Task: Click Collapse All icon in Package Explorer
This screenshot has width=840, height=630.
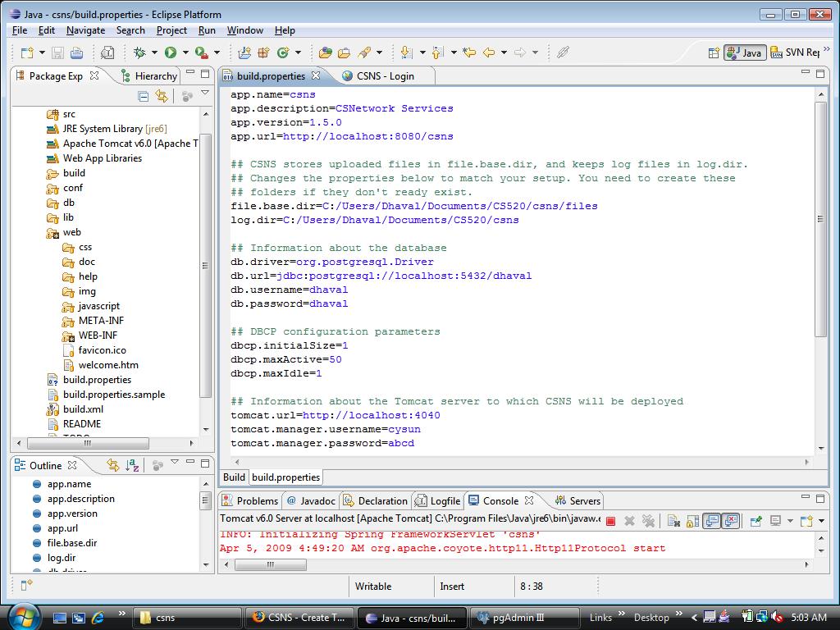Action: (144, 97)
